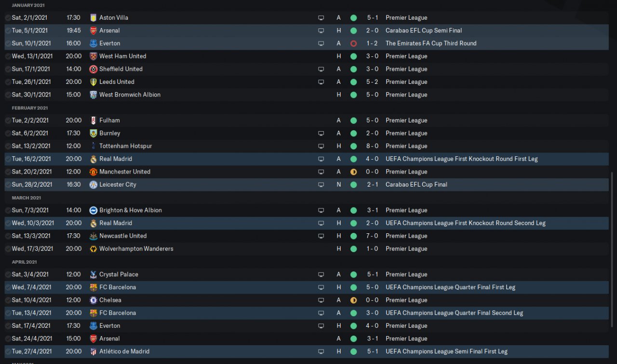The height and width of the screenshot is (364, 617).
Task: Click the Atlético de Madrid club badge
Action: coord(93,351)
